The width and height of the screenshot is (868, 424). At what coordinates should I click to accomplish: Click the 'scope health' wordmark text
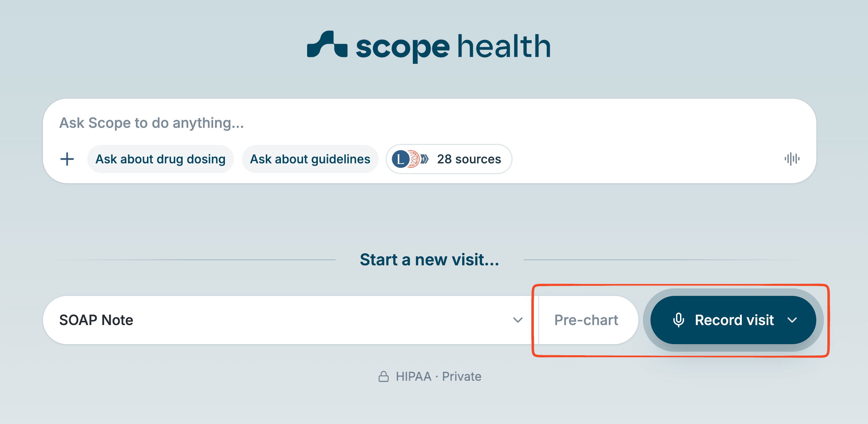(x=453, y=47)
